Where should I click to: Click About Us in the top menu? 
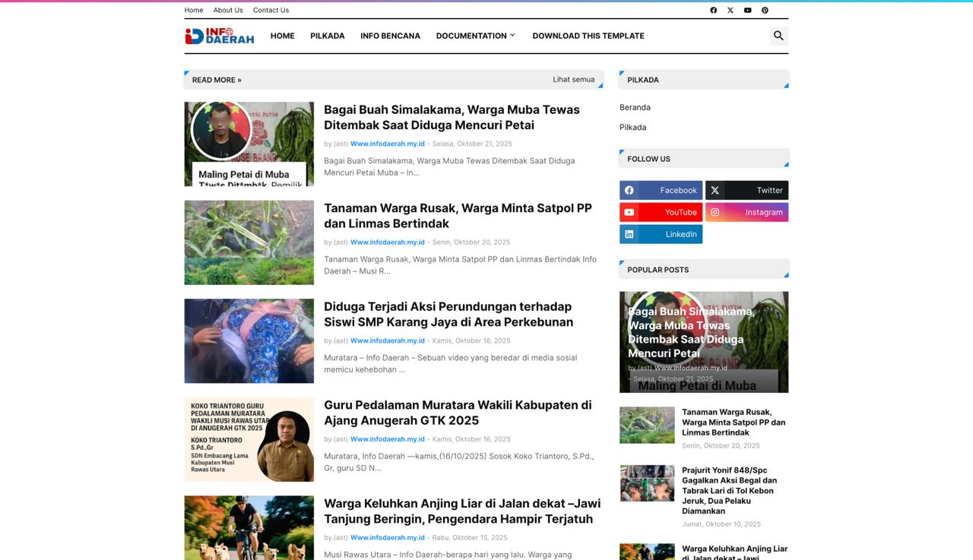click(x=228, y=10)
